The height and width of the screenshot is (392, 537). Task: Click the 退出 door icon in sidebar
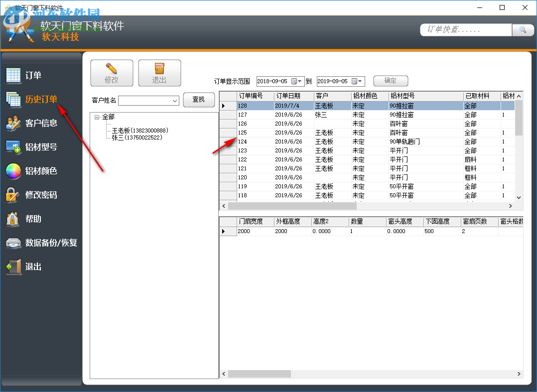point(13,266)
